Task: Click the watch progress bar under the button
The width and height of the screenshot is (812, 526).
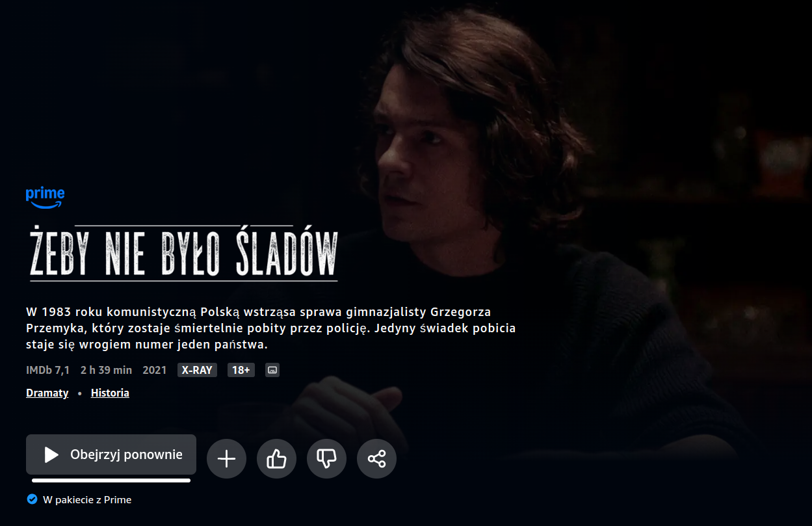Action: coord(111,480)
